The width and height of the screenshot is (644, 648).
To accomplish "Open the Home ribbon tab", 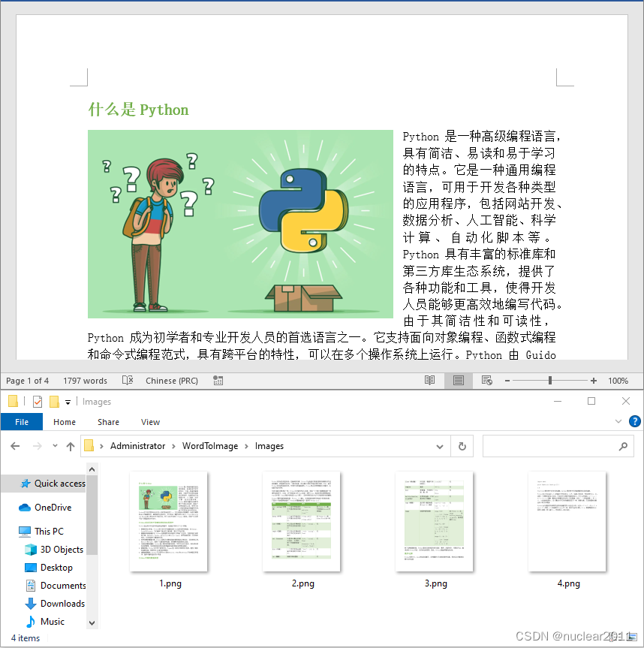I will point(65,422).
